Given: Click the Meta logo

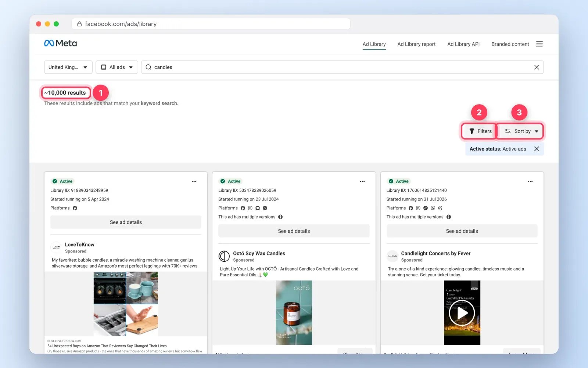Looking at the screenshot, I should (x=60, y=43).
